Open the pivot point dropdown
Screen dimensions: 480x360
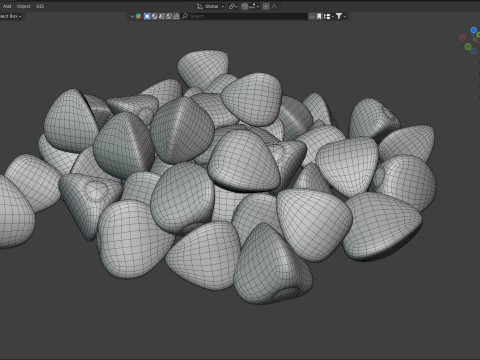coord(233,6)
